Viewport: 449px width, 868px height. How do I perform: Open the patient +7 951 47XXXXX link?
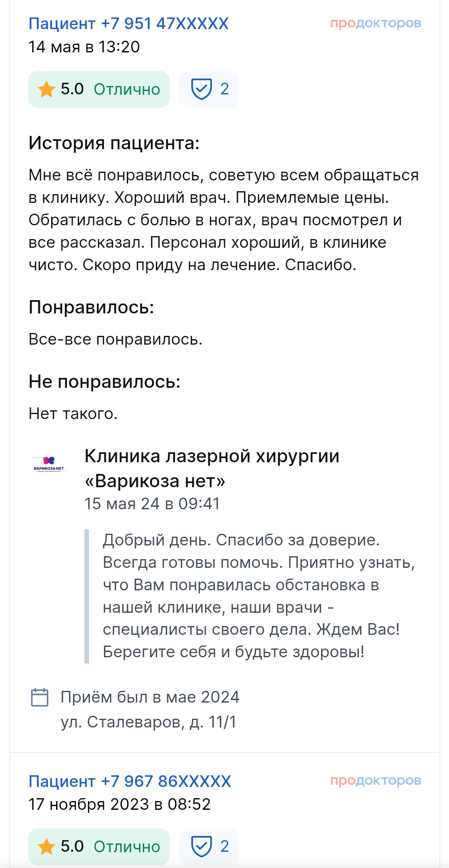point(128,24)
